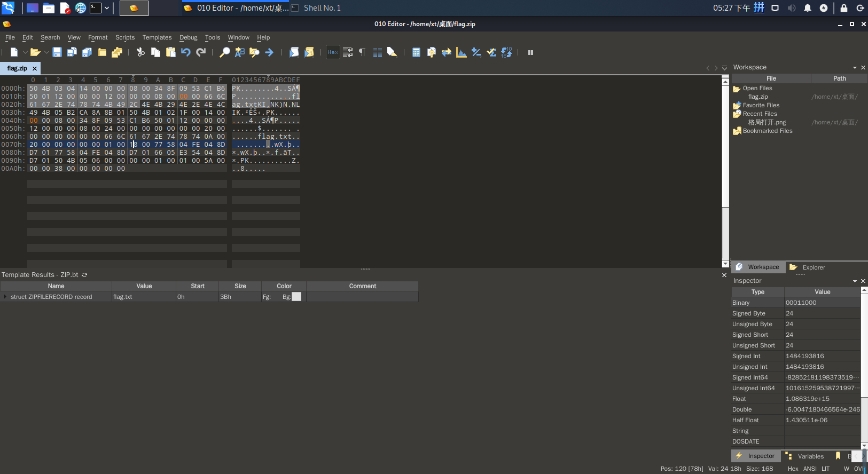Toggle show whitespace pilcrow icon
Image resolution: width=868 pixels, height=474 pixels.
pyautogui.click(x=362, y=52)
